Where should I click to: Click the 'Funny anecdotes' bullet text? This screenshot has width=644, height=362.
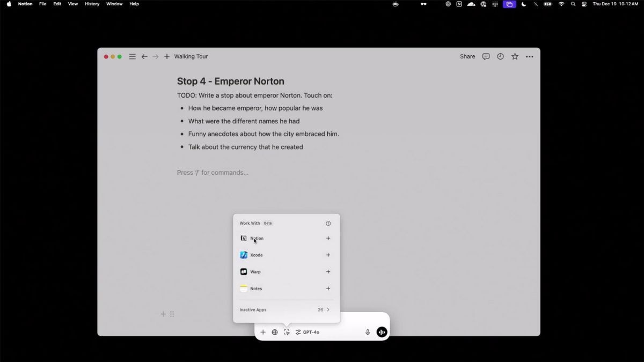coord(264,134)
